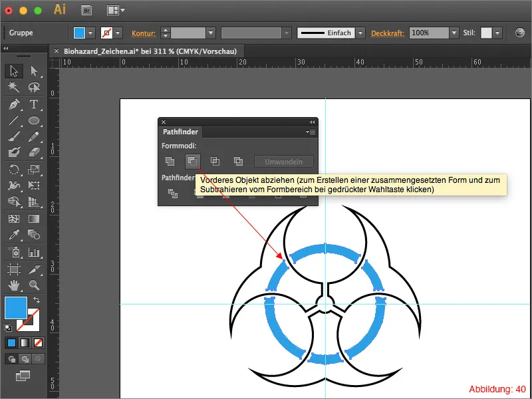The image size is (532, 399).
Task: Open the Stil graphic style dropdown
Action: click(497, 33)
